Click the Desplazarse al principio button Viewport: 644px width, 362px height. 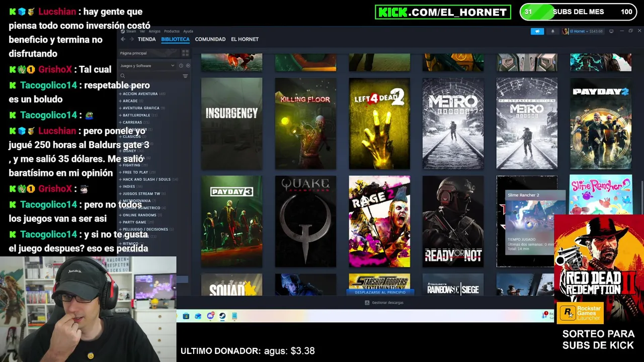point(380,292)
